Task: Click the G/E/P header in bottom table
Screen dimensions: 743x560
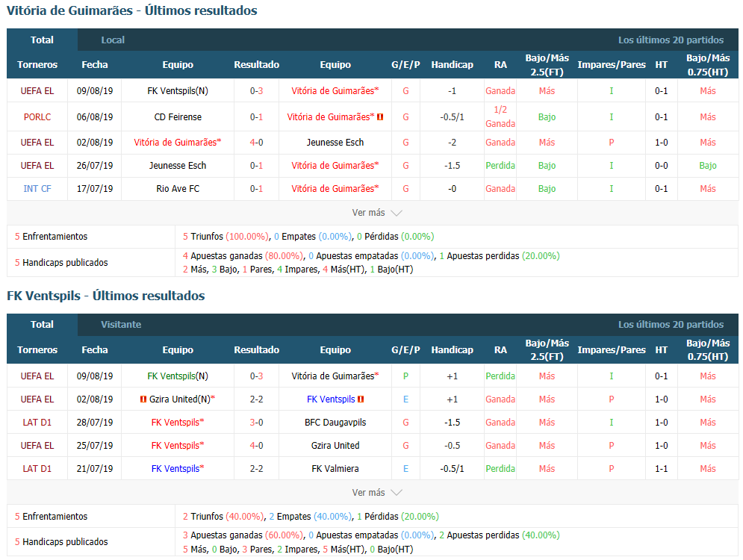Action: coord(405,349)
